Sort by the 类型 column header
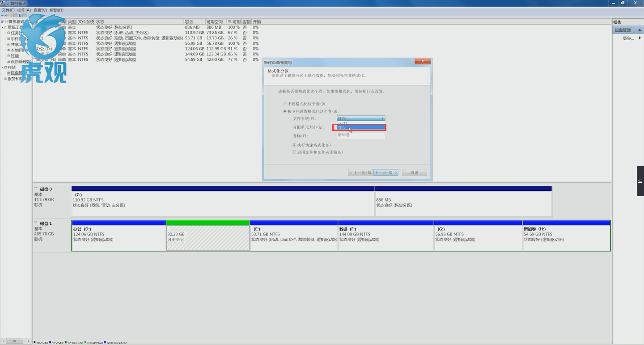This screenshot has height=345, width=644. (x=72, y=21)
